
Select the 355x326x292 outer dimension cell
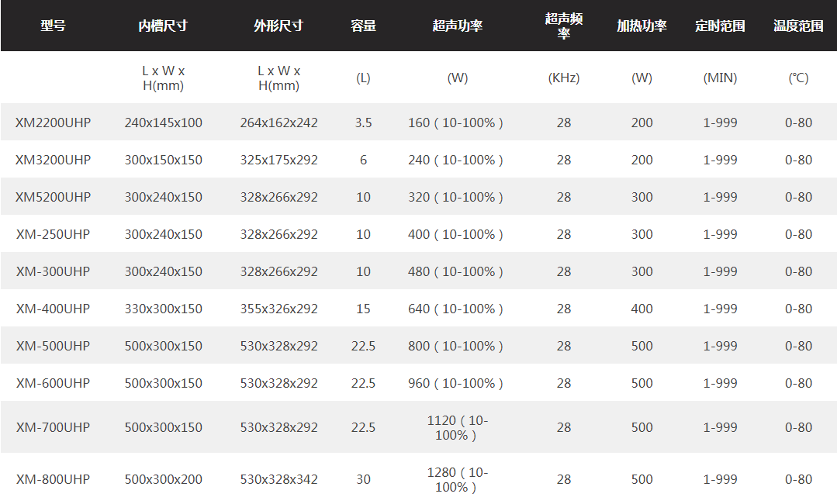point(278,309)
